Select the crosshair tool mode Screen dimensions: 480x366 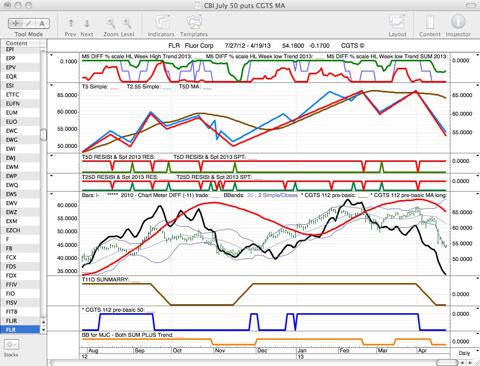tap(15, 23)
